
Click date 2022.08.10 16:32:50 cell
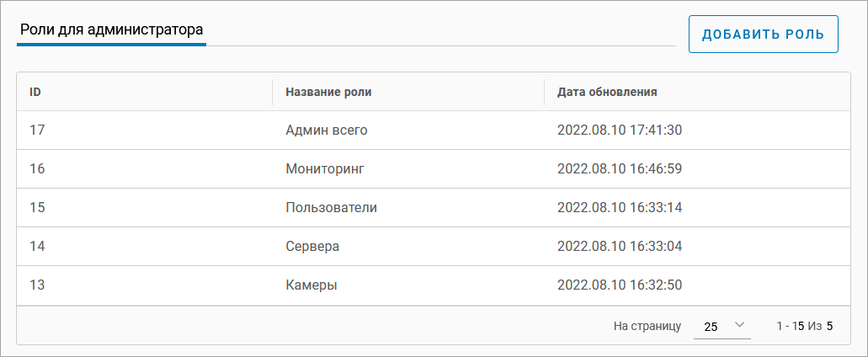coord(620,285)
